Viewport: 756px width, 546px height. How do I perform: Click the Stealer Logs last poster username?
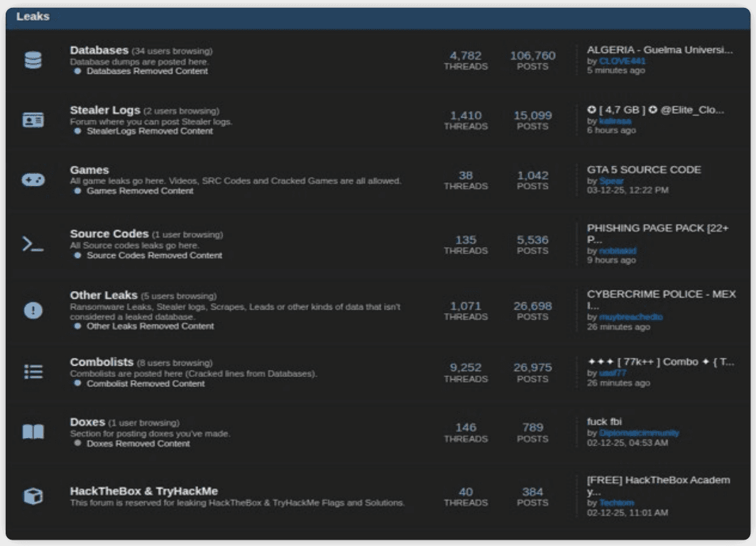coord(615,121)
